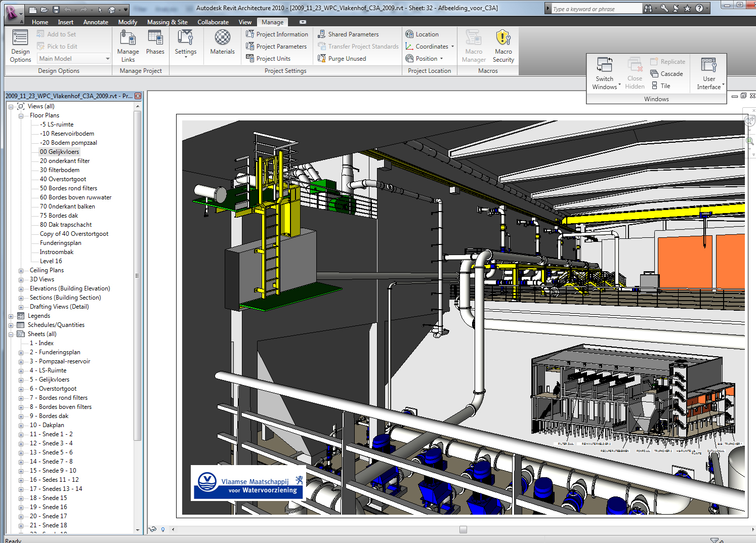The height and width of the screenshot is (543, 756).
Task: Open Manage Links
Action: click(128, 46)
